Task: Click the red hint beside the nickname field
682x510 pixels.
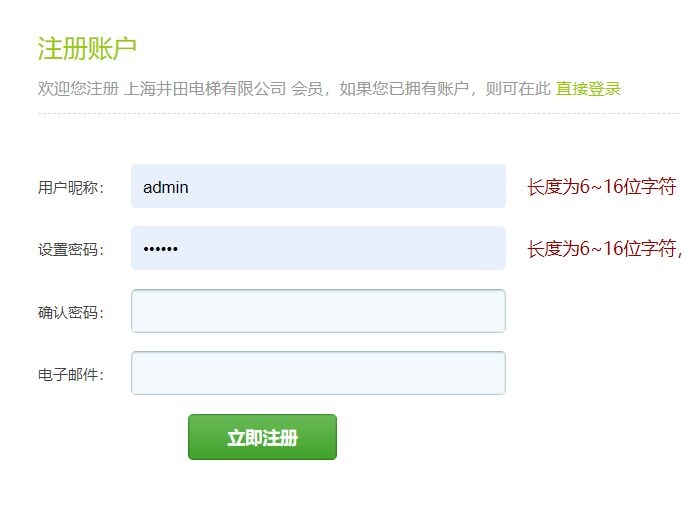Action: point(602,187)
